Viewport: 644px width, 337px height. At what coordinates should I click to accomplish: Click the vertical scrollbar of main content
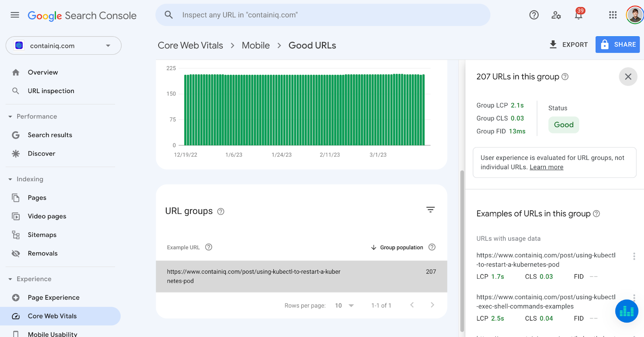(462, 251)
